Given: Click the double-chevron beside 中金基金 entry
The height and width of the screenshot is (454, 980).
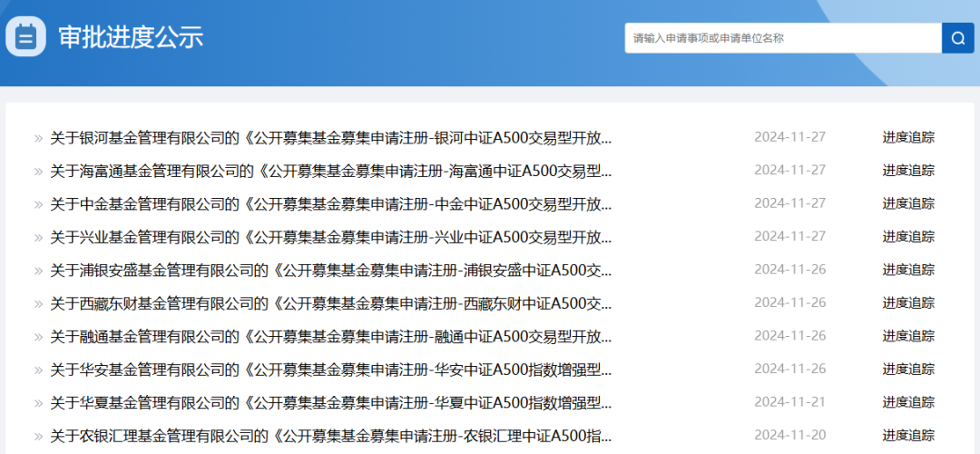Looking at the screenshot, I should [x=38, y=204].
